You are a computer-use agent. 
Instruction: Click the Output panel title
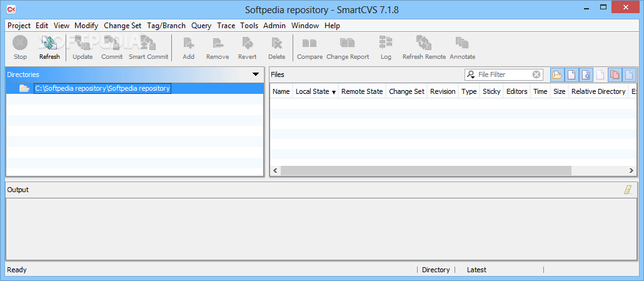coord(18,190)
